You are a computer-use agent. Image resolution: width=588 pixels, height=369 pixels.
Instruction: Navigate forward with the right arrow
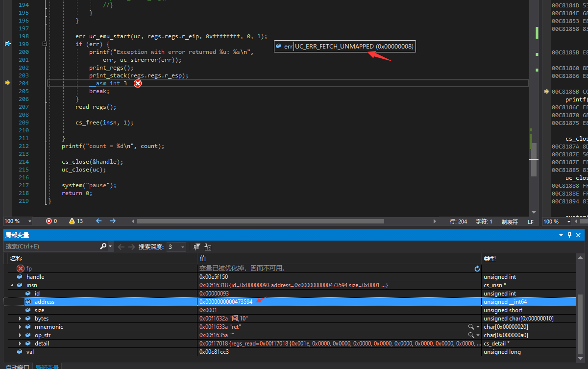[113, 221]
